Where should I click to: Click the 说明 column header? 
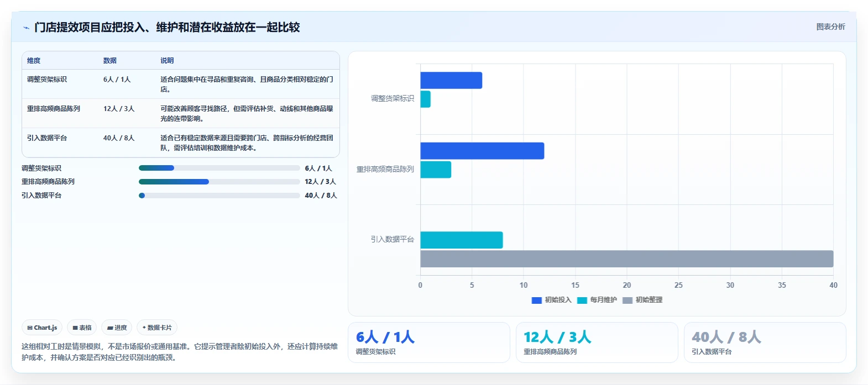tap(167, 61)
